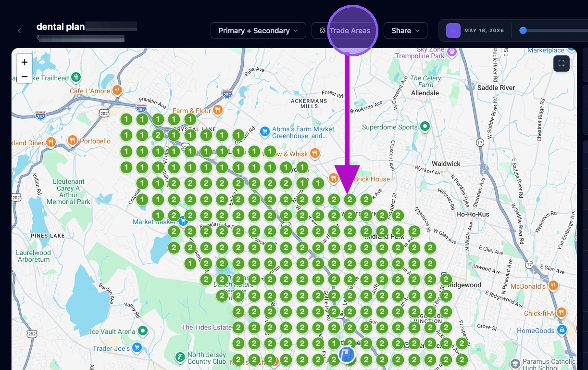Click the Waldwick town label

[x=446, y=164]
